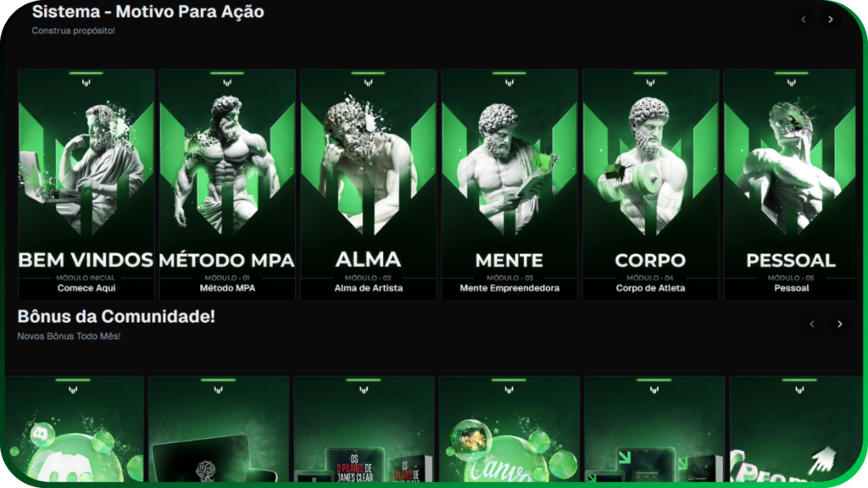Click previous arrow in Sistema carousel
This screenshot has height=488, width=868.
pyautogui.click(x=804, y=19)
